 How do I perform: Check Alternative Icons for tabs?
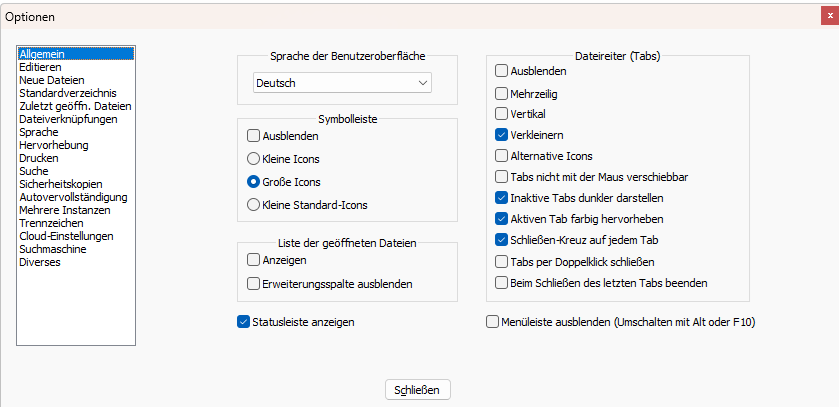tap(501, 156)
